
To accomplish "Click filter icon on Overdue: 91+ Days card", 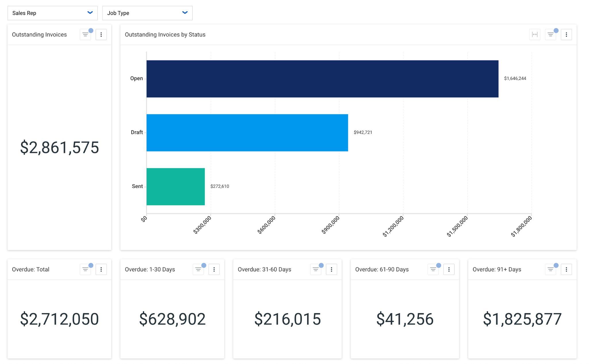I will [x=550, y=269].
